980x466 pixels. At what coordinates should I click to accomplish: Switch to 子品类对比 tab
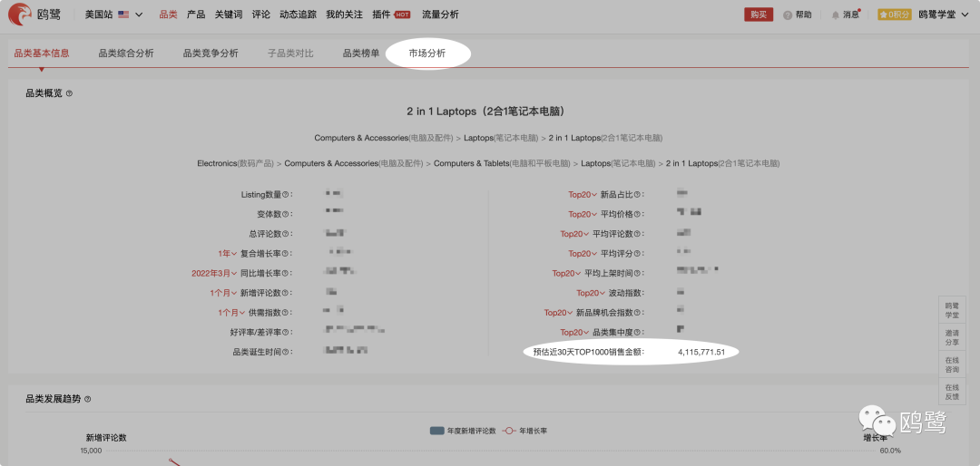tap(290, 53)
